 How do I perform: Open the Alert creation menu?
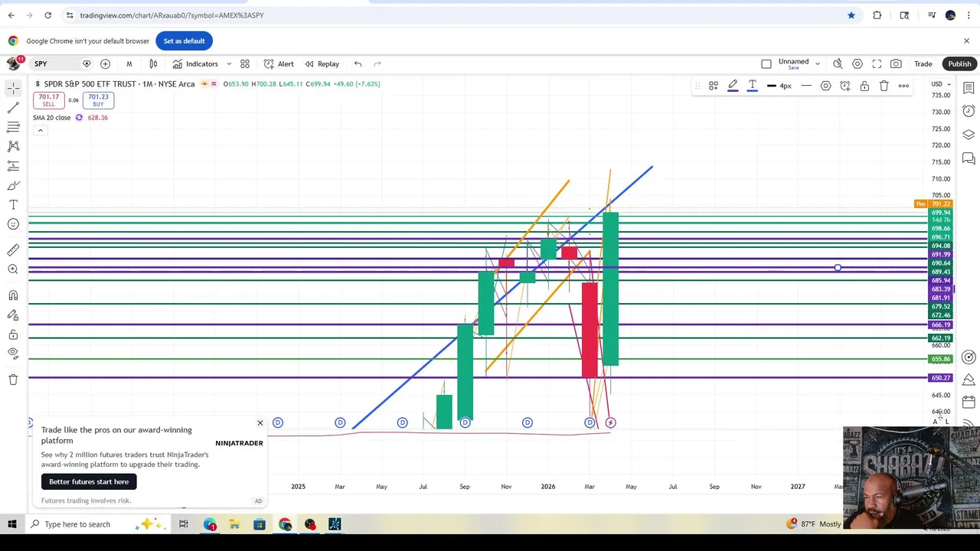(279, 64)
